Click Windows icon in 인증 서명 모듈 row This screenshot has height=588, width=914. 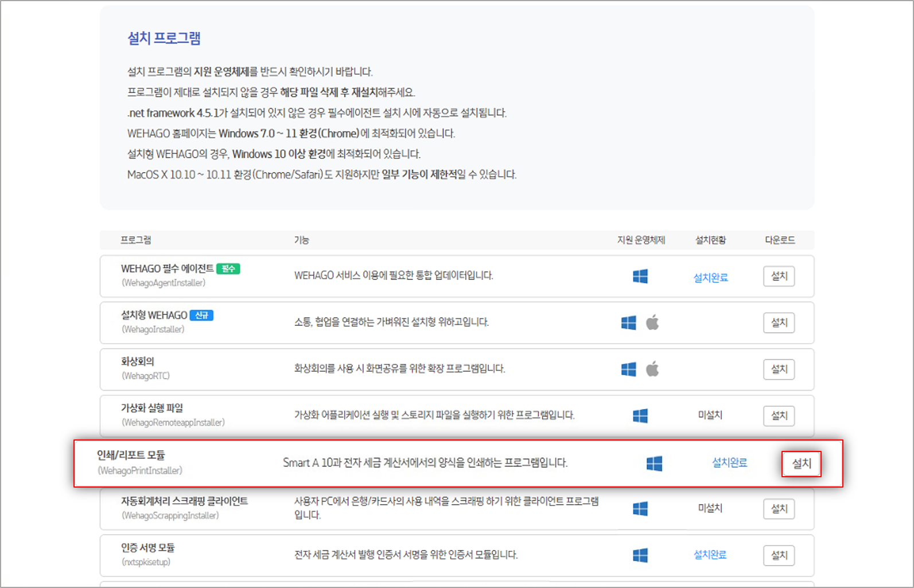coord(640,555)
